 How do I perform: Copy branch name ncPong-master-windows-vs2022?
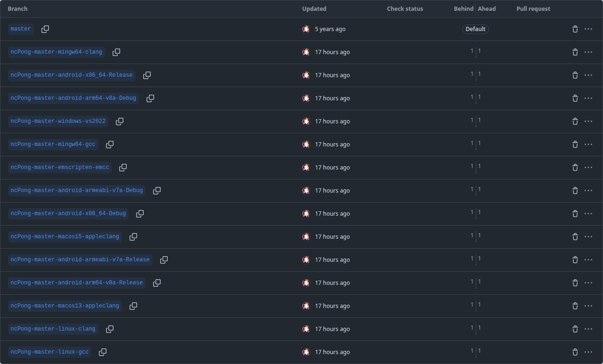(x=120, y=121)
